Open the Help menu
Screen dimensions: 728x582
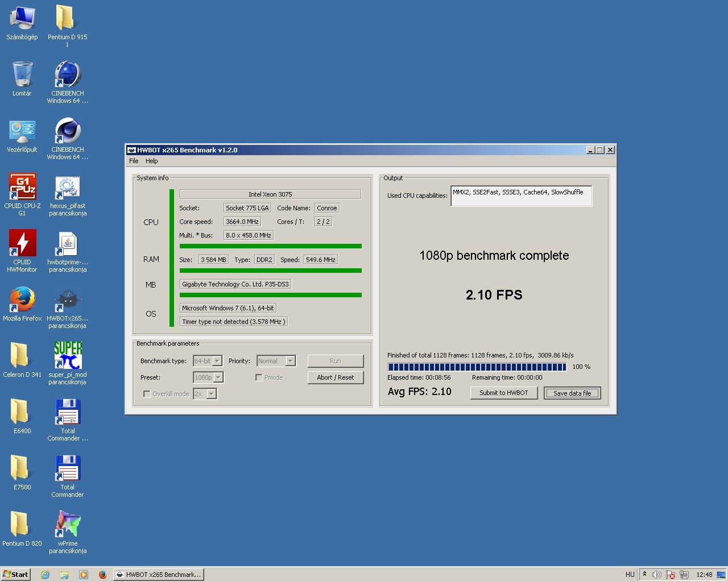point(152,161)
